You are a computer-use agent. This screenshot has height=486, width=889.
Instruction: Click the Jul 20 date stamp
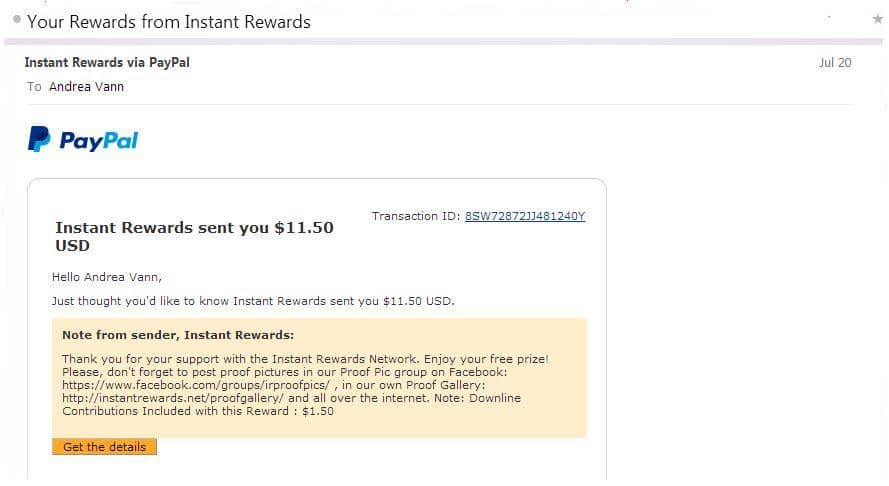[835, 62]
